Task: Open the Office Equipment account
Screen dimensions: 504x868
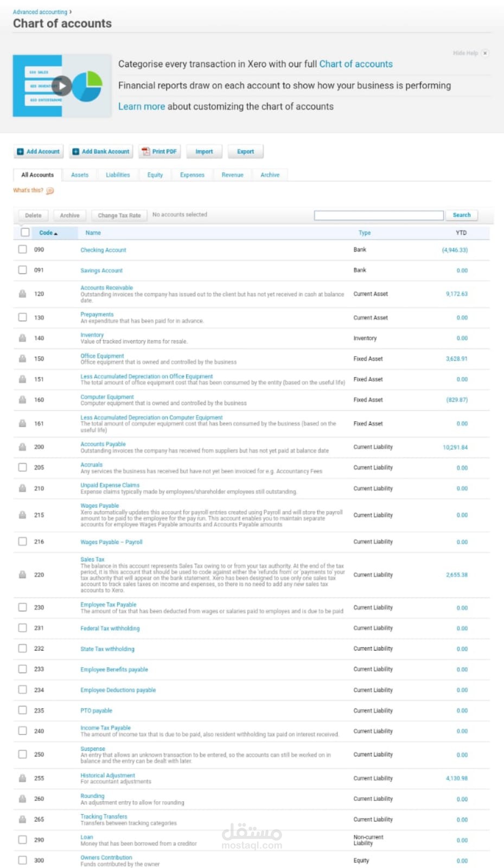Action: 102,356
